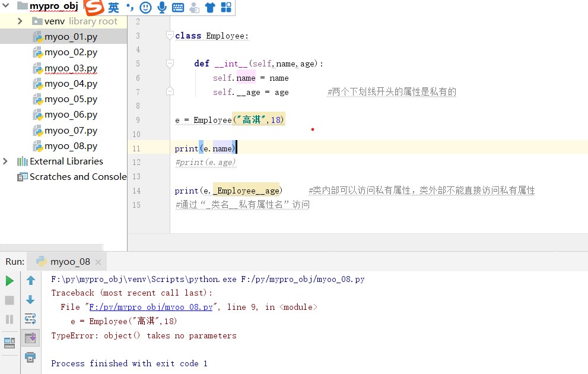Viewport: 588px width, 374px height.
Task: Select External Libraries label
Action: click(66, 161)
